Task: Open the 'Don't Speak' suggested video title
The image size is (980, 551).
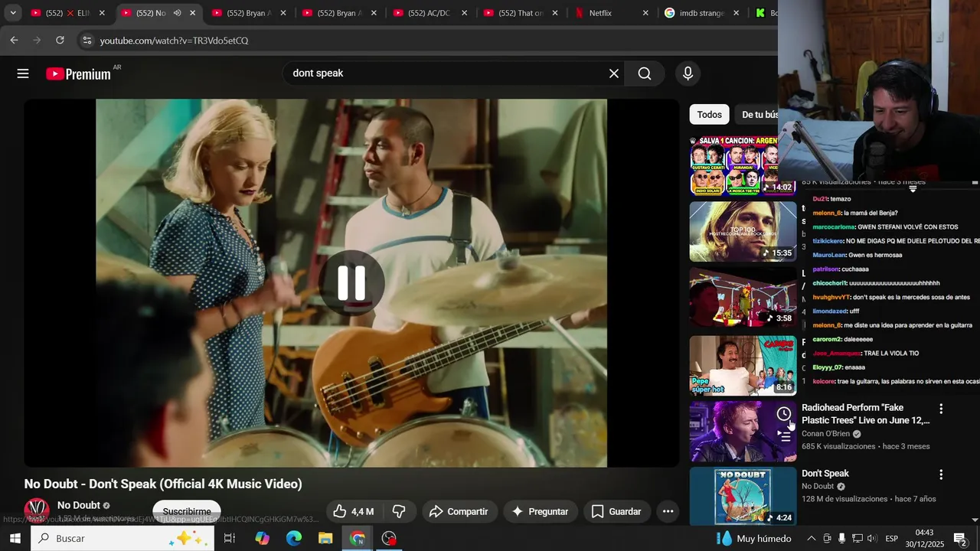Action: (x=825, y=474)
